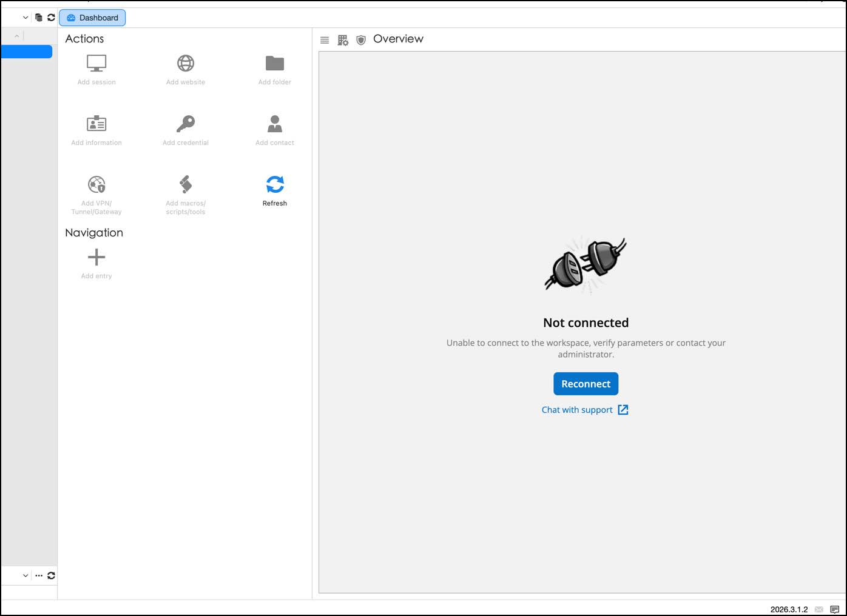Click the ellipsis icon in bottom-left panel
847x616 pixels.
tap(39, 575)
